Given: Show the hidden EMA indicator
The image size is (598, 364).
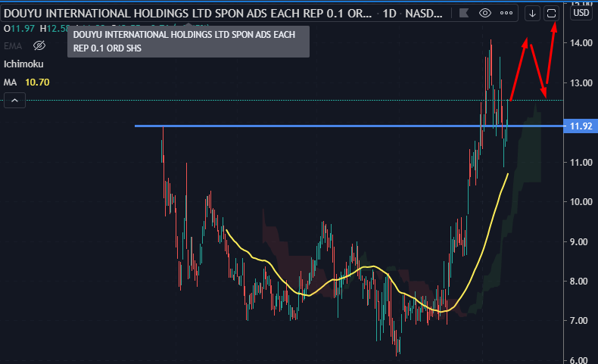Looking at the screenshot, I should pos(39,45).
